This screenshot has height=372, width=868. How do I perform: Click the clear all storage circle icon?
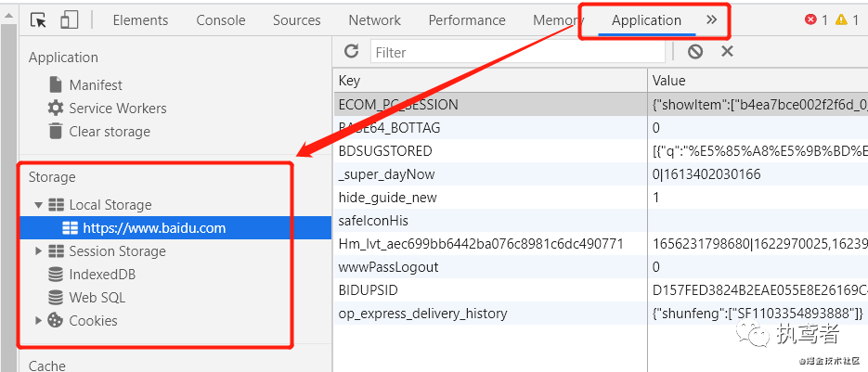pyautogui.click(x=695, y=52)
